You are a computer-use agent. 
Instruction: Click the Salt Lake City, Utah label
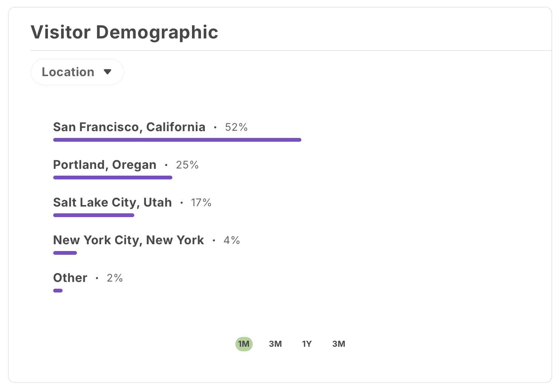(x=112, y=202)
